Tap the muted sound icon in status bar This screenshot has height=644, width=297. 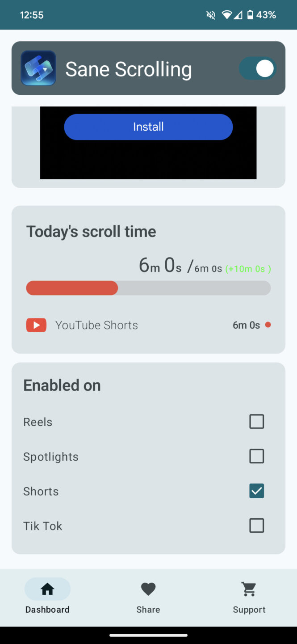point(210,14)
